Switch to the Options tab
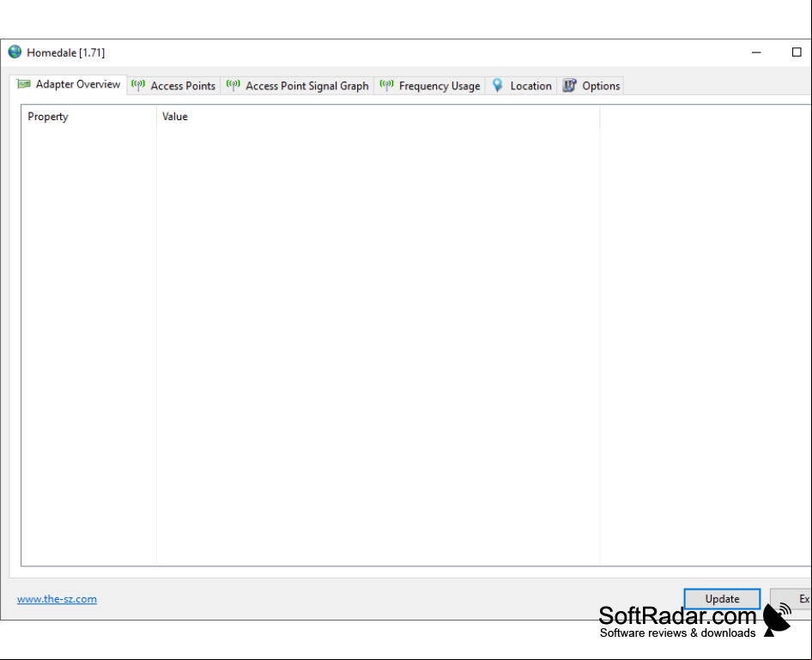 coord(591,86)
